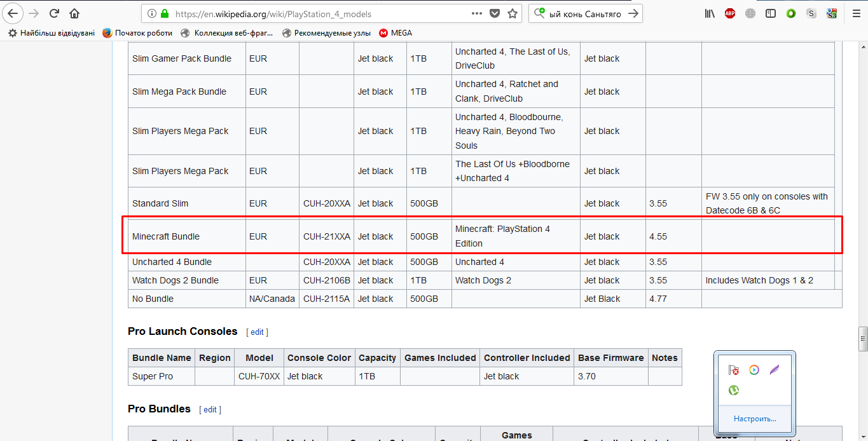Save the page to Pocket
Viewport: 868px width, 441px height.
pos(495,13)
